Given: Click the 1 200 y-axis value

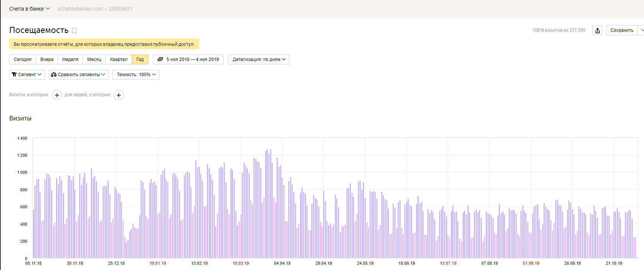Looking at the screenshot, I should [22, 155].
